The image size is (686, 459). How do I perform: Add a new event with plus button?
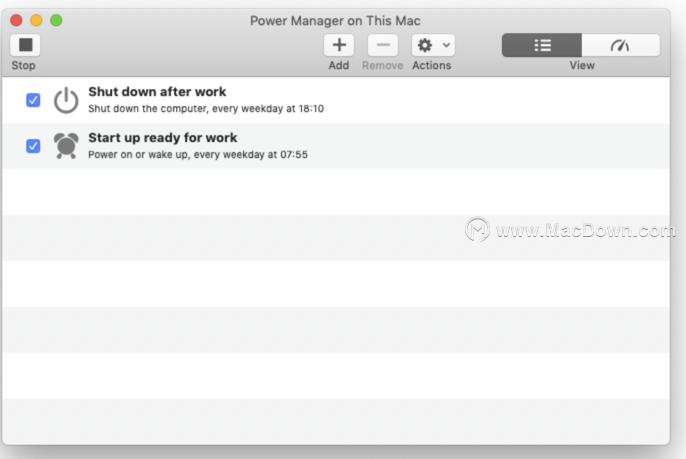pos(339,45)
